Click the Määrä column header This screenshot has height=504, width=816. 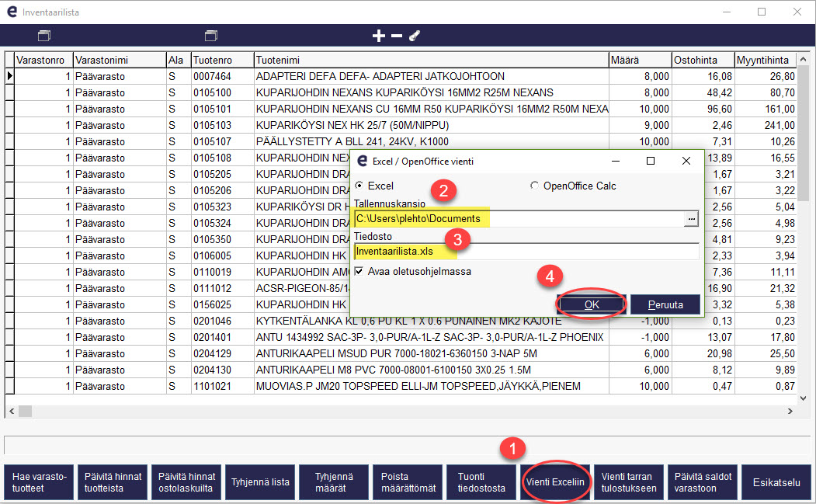click(x=640, y=60)
